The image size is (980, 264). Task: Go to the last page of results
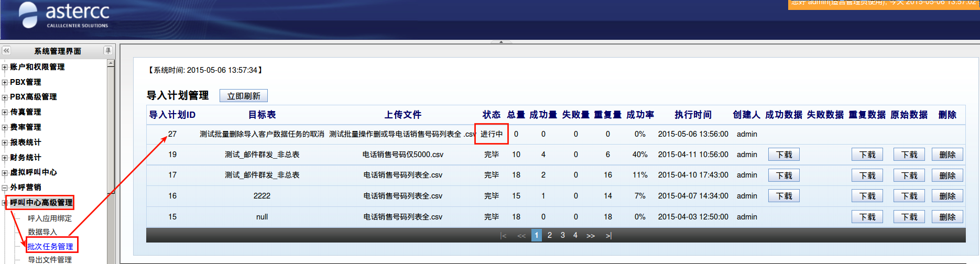point(608,236)
